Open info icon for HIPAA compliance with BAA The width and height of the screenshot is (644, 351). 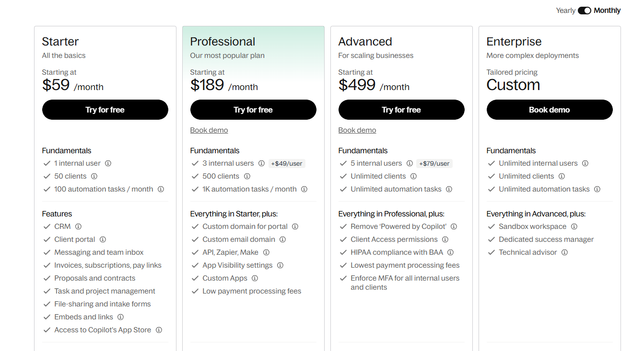[450, 252]
